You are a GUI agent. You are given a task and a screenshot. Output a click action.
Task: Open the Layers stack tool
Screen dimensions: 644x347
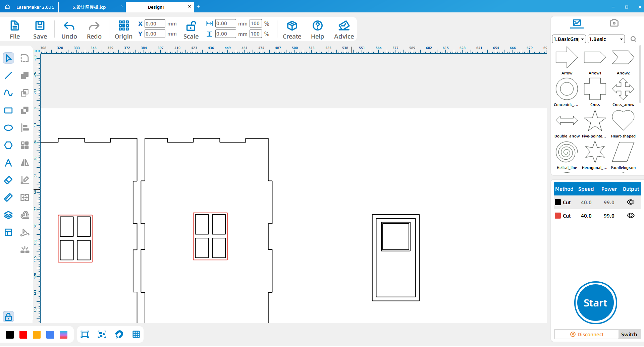pos(8,215)
